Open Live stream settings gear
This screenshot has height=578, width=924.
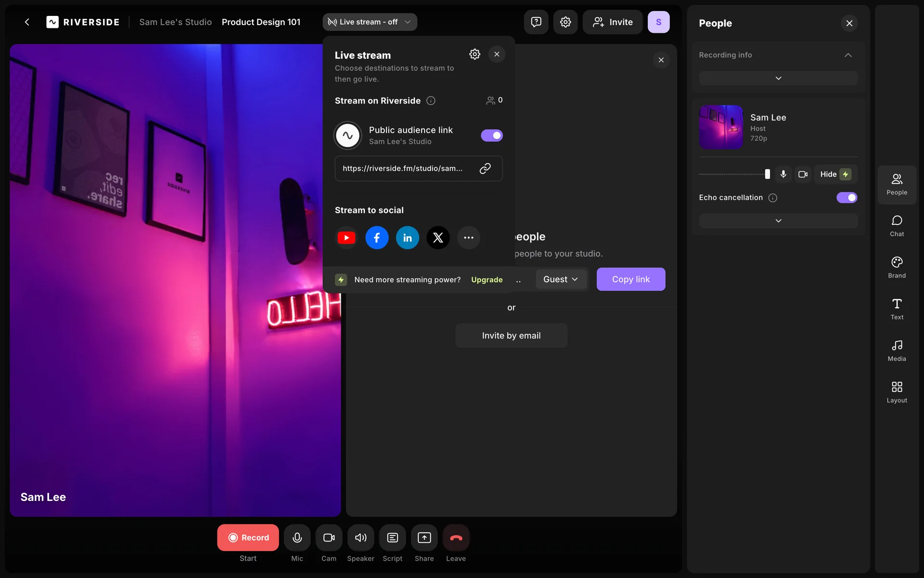(x=475, y=54)
